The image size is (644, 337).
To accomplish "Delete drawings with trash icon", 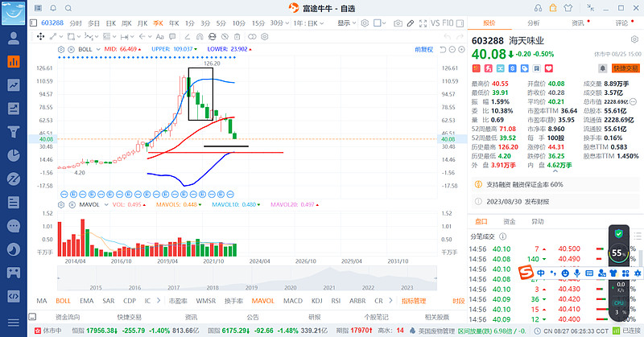I will click(237, 36).
